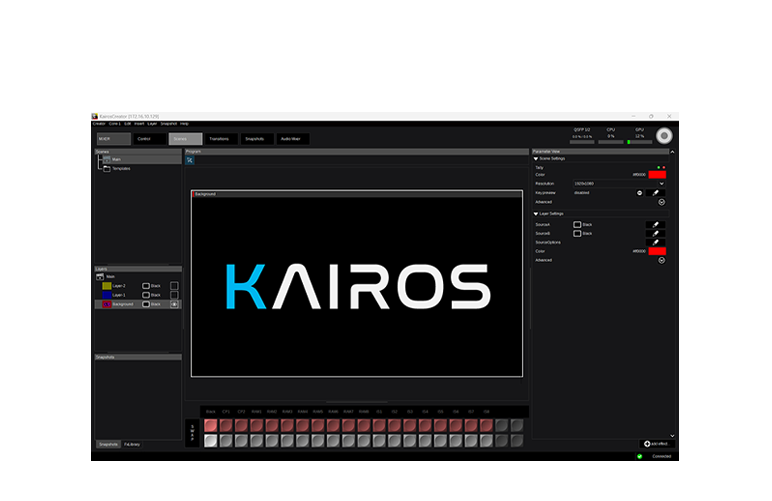772x501 pixels.
Task: Click the Templates folder in Scenes tree
Action: coord(120,169)
